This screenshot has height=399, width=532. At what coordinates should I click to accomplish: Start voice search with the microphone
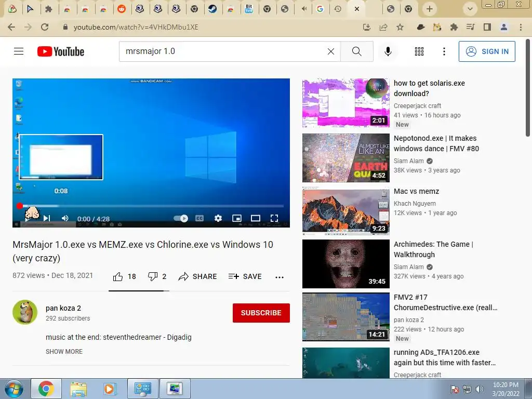[x=388, y=51]
